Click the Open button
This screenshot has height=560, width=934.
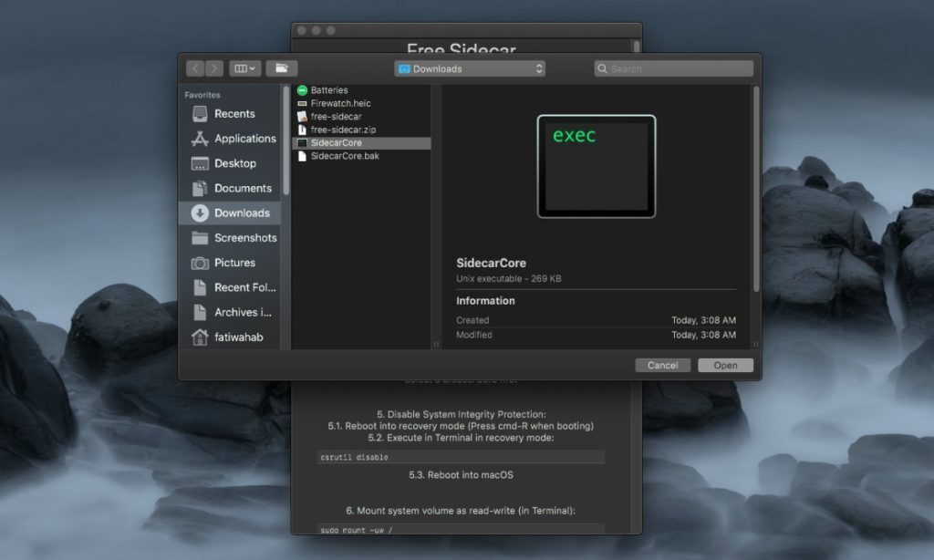click(x=725, y=365)
